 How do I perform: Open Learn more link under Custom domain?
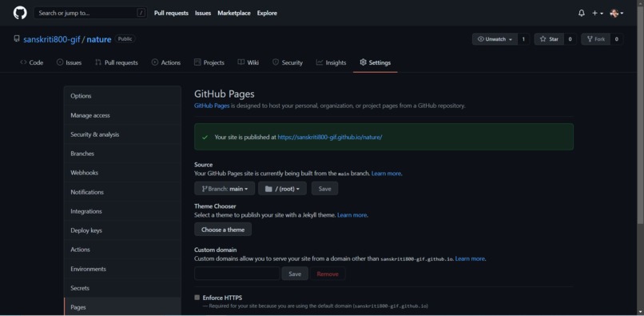tap(470, 259)
